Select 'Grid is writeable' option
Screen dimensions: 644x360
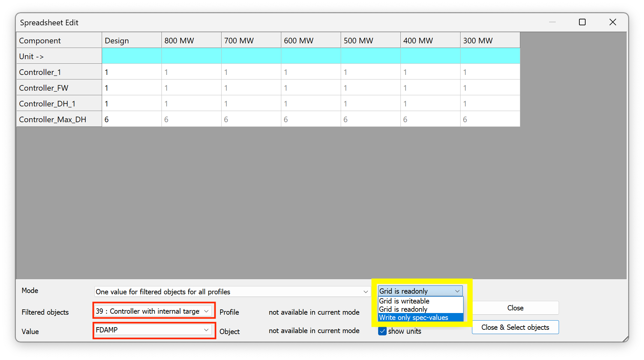coord(404,301)
